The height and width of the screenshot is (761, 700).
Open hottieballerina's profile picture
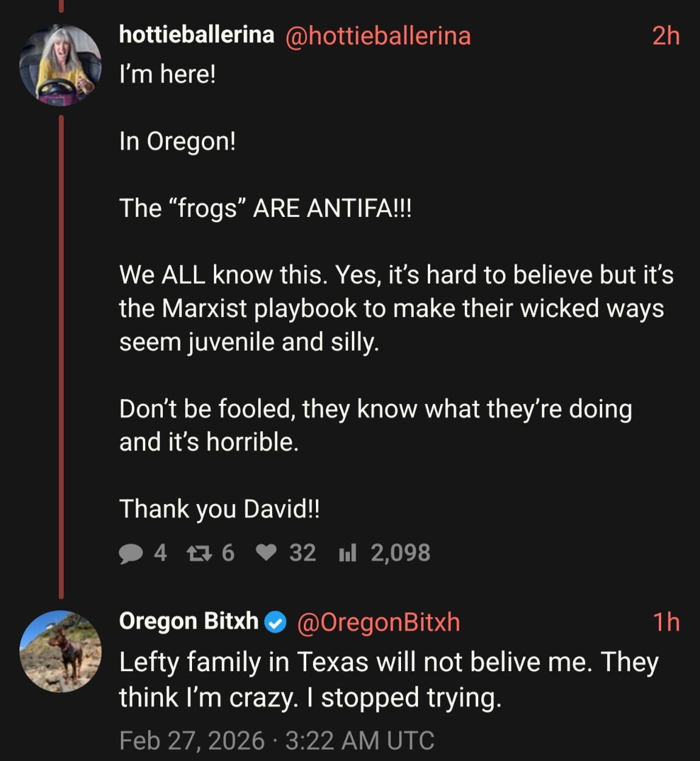click(60, 65)
